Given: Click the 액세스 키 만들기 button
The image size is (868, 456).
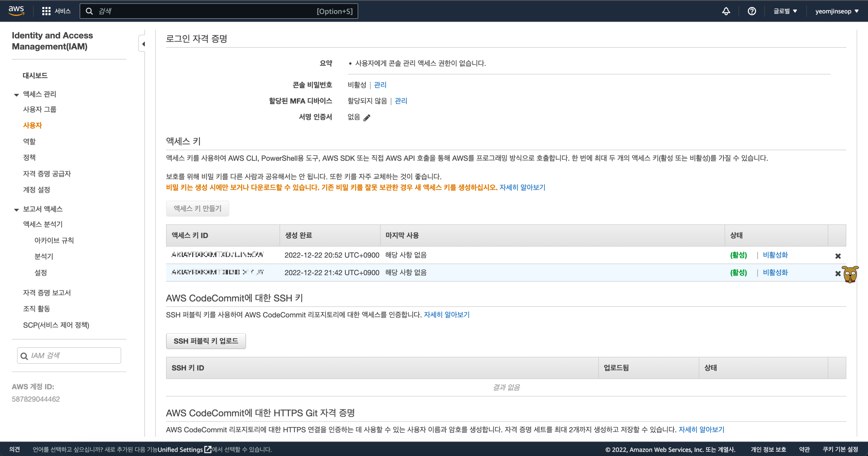Looking at the screenshot, I should pyautogui.click(x=197, y=208).
